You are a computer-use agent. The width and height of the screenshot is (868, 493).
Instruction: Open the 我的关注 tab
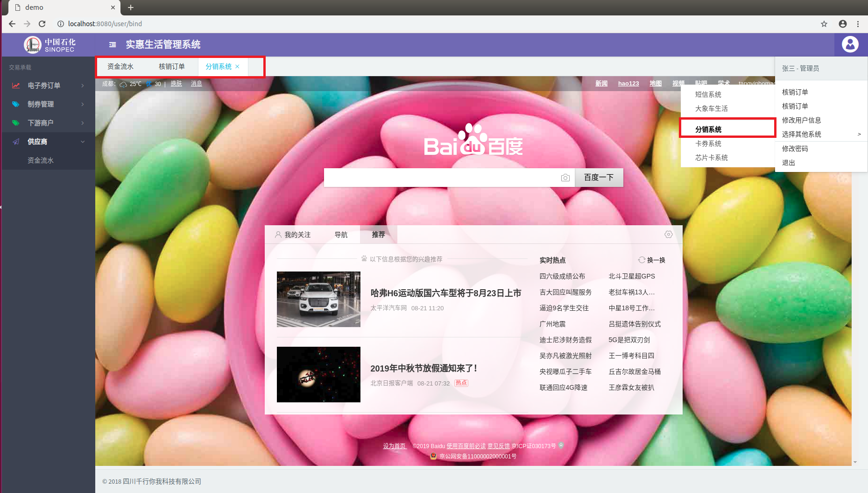click(x=293, y=235)
